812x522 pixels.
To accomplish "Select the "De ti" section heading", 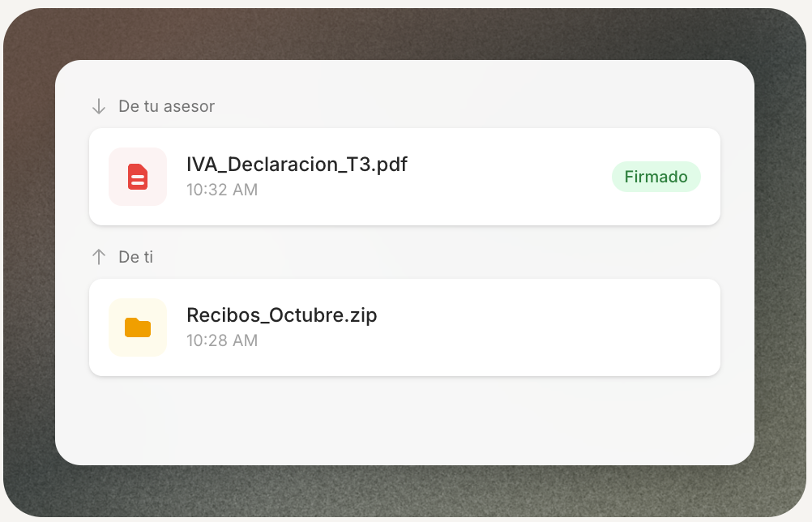I will 135,257.
